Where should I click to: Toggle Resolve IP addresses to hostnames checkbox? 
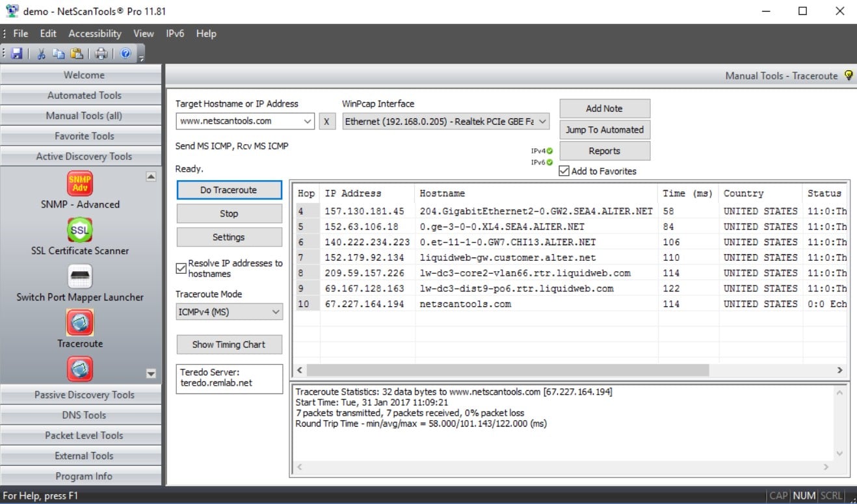pos(181,268)
